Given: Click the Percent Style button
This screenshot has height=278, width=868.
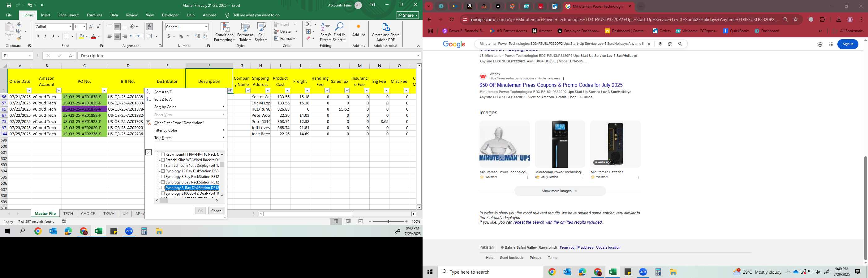Looking at the screenshot, I should [x=181, y=36].
